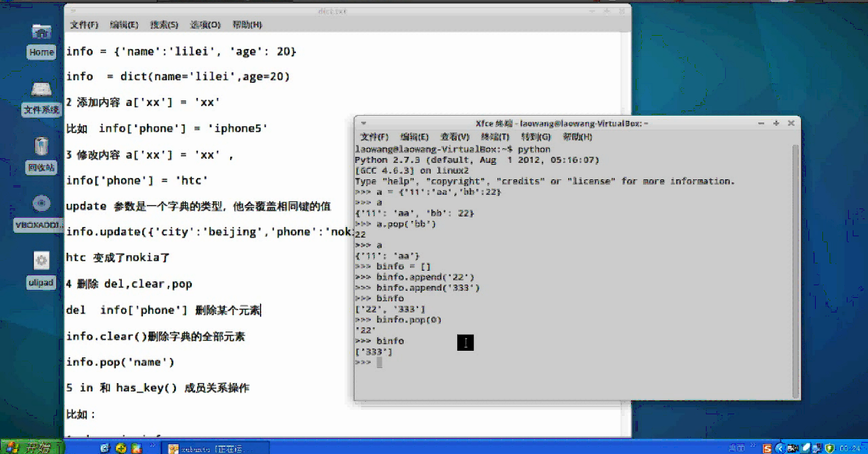The height and width of the screenshot is (454, 868).
Task: Maximize the Xfce terminal window
Action: 776,123
